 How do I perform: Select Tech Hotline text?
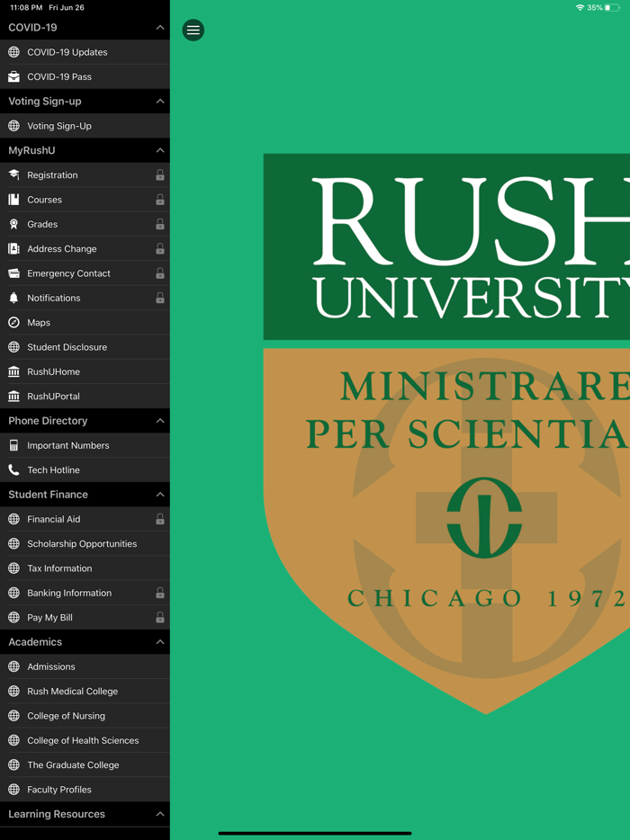point(54,469)
